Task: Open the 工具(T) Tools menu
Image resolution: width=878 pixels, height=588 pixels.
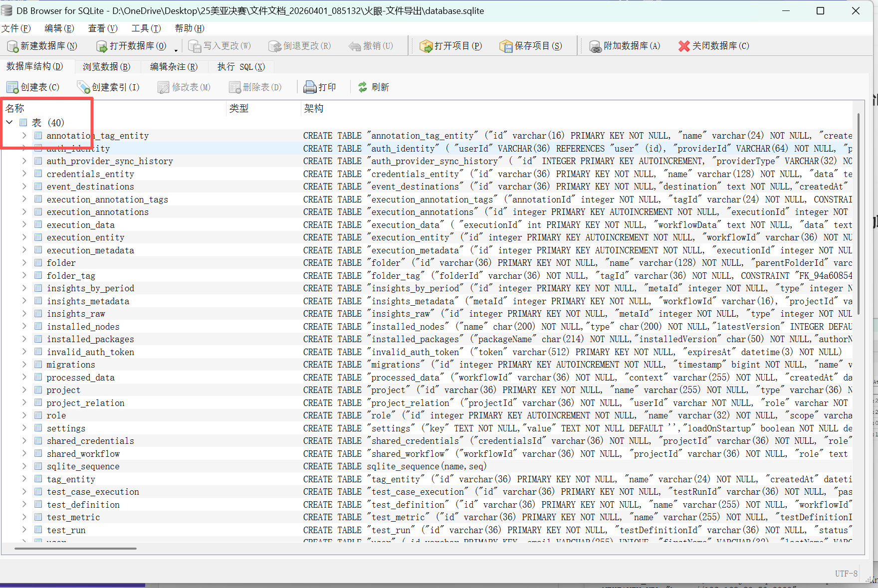Action: (146, 28)
